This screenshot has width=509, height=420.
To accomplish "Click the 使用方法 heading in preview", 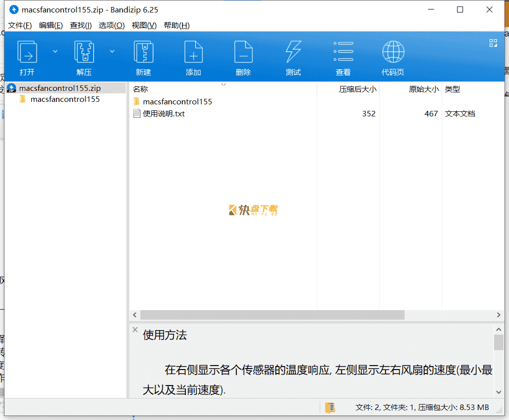I will [165, 335].
